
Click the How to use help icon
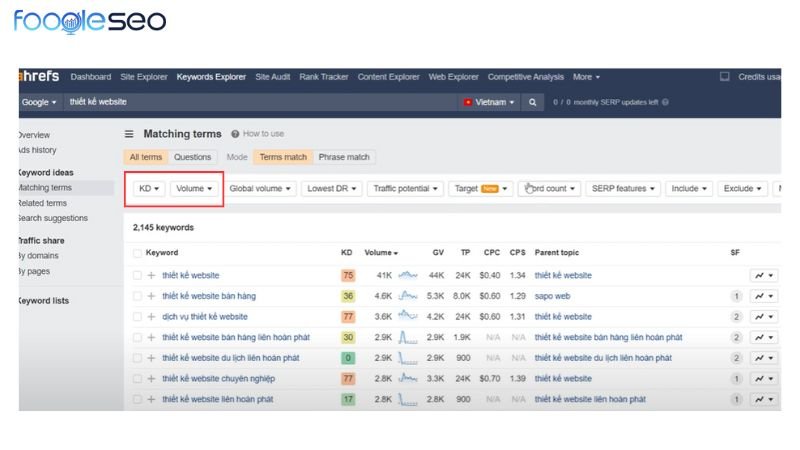coord(235,134)
